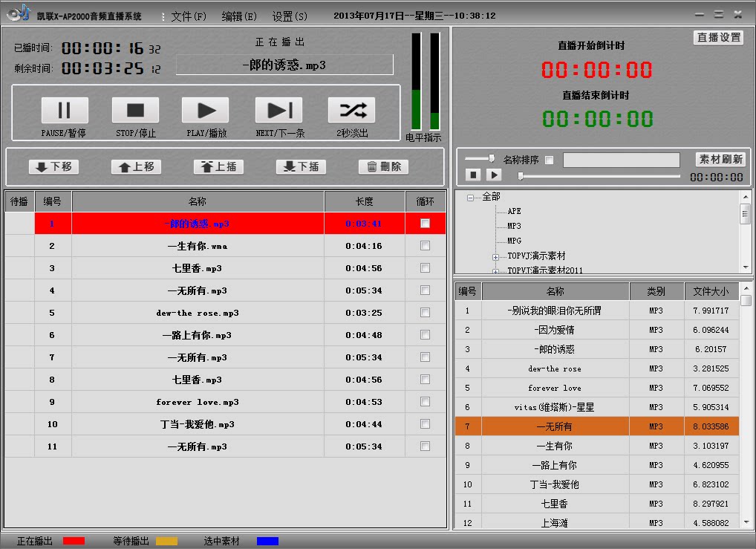Select playlist row 4 一无所有.mp3

pos(225,290)
